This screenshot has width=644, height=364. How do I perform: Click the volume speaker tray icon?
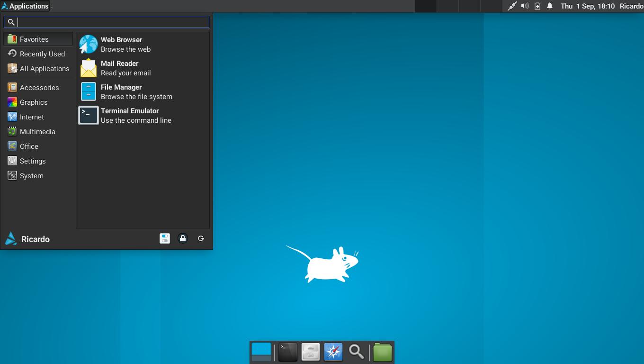pyautogui.click(x=525, y=6)
